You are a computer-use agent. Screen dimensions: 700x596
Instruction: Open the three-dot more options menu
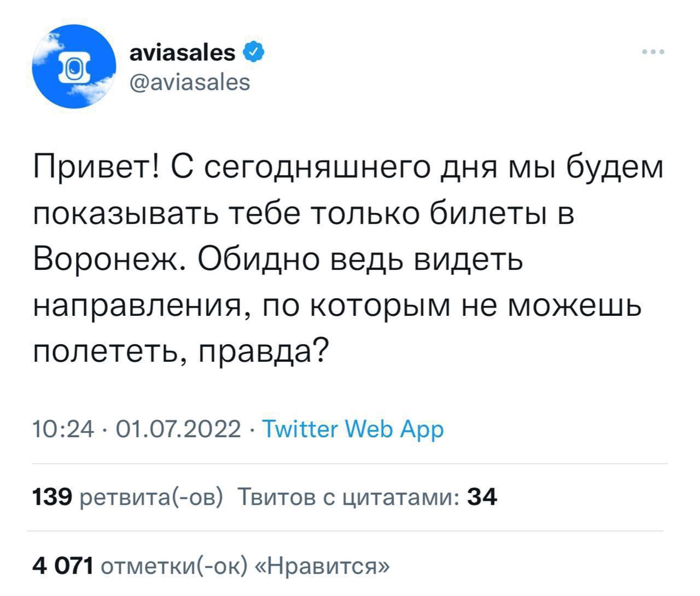pos(654,53)
